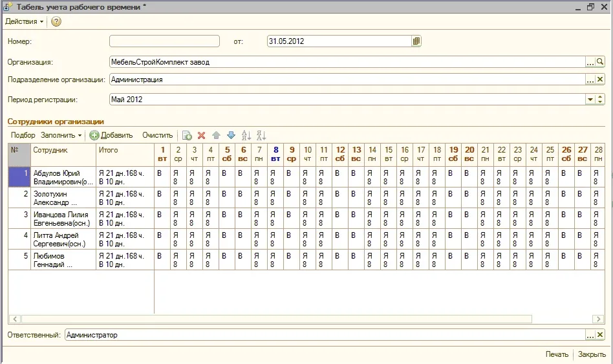Open the Действия menu

pos(24,21)
